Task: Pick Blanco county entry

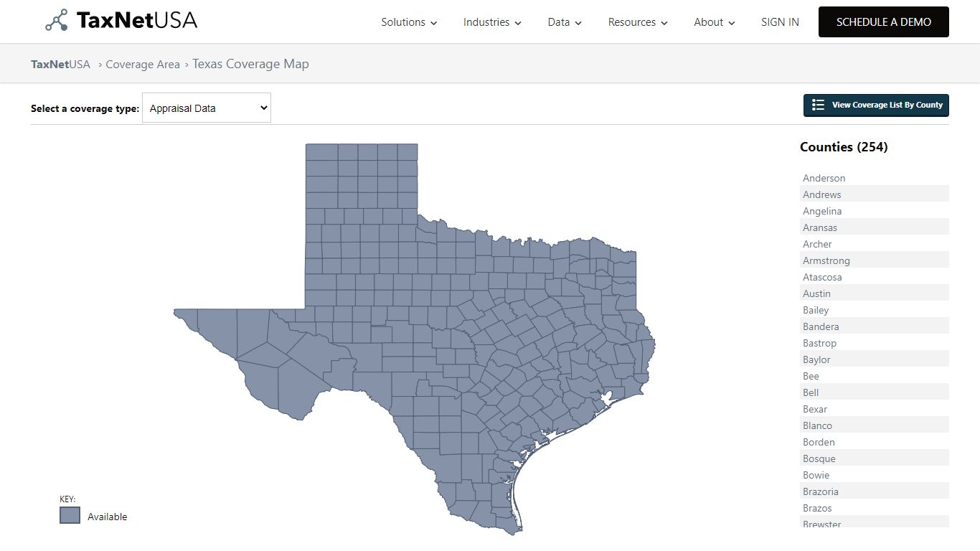Action: coord(875,425)
